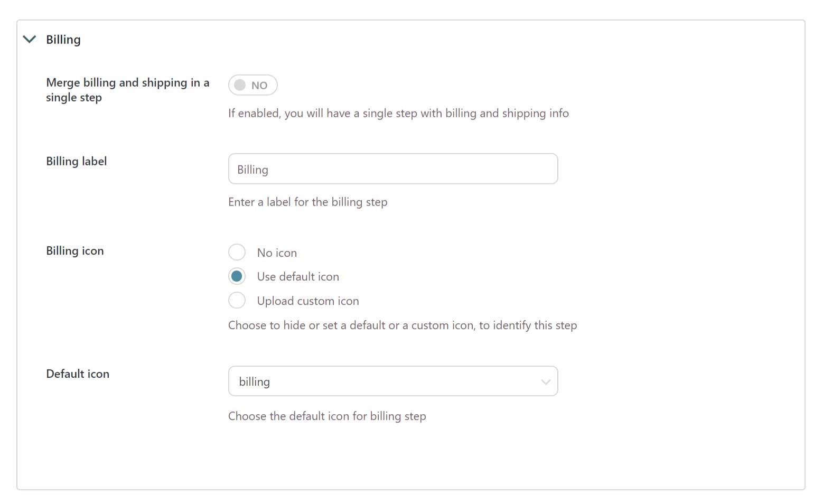Click the 'No icon' option label
The height and width of the screenshot is (504, 823).
coord(277,253)
